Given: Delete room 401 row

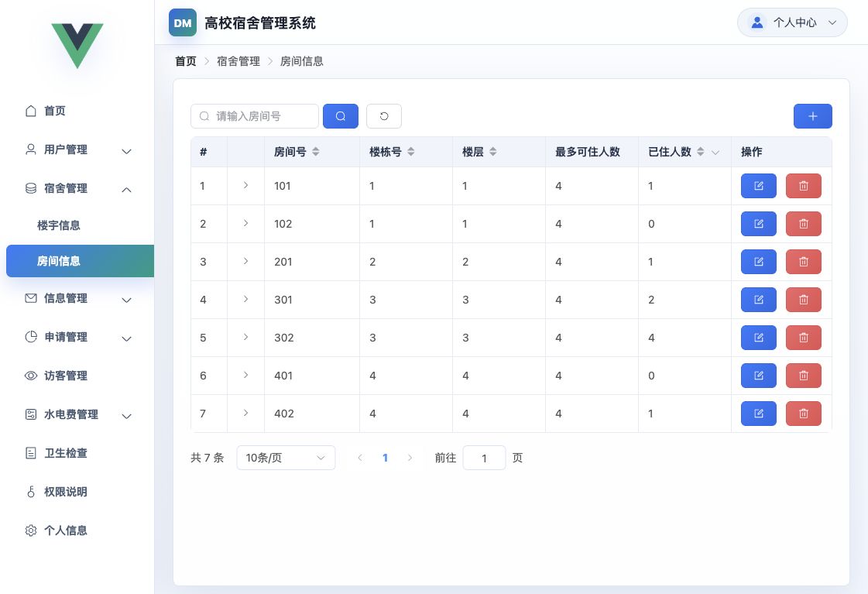Looking at the screenshot, I should pyautogui.click(x=803, y=376).
